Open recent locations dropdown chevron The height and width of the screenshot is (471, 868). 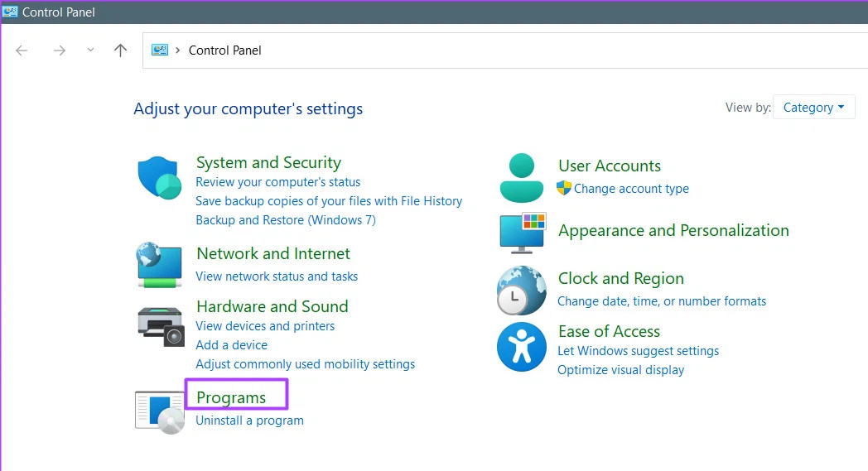click(x=90, y=50)
